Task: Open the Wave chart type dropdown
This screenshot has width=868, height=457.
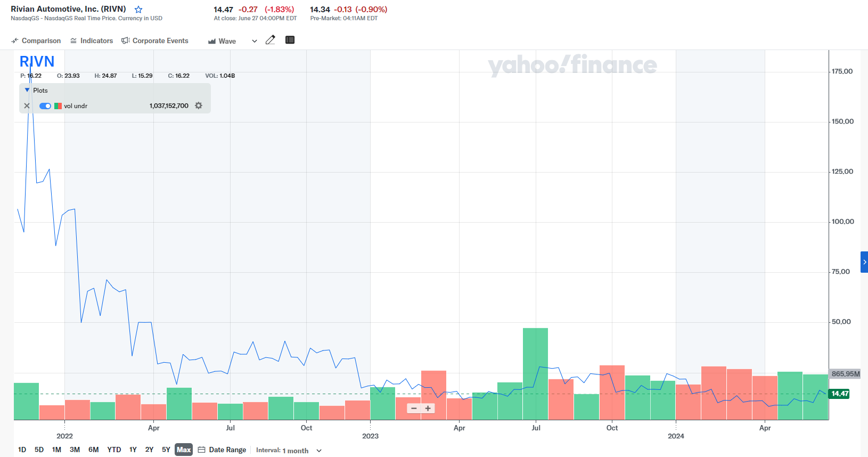Action: 232,41
